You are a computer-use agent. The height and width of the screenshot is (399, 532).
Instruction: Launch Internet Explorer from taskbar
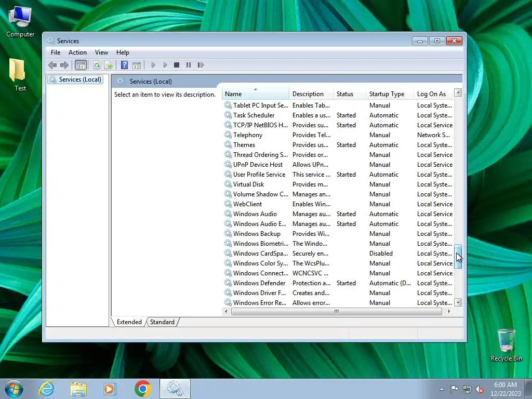click(x=46, y=389)
